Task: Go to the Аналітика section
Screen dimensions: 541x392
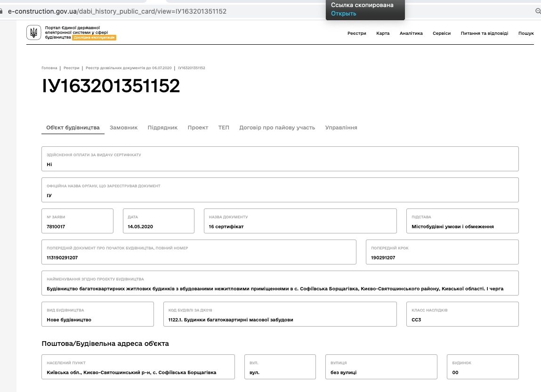Action: [411, 33]
